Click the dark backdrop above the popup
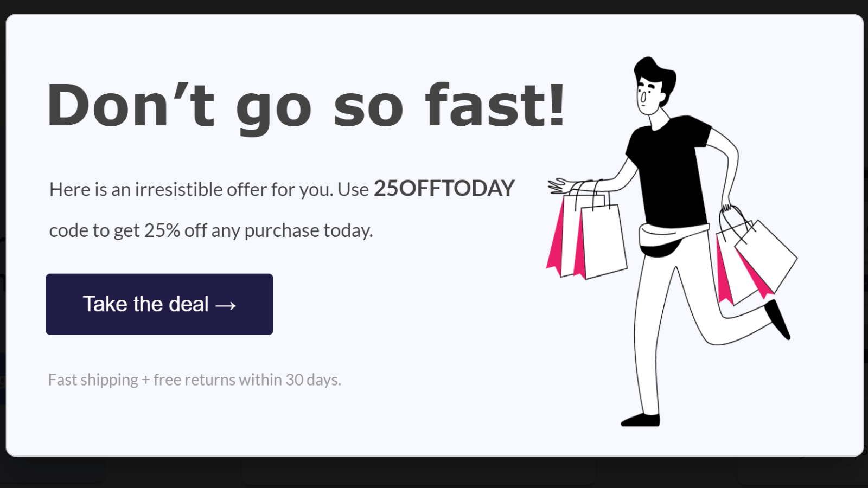 coord(434,6)
